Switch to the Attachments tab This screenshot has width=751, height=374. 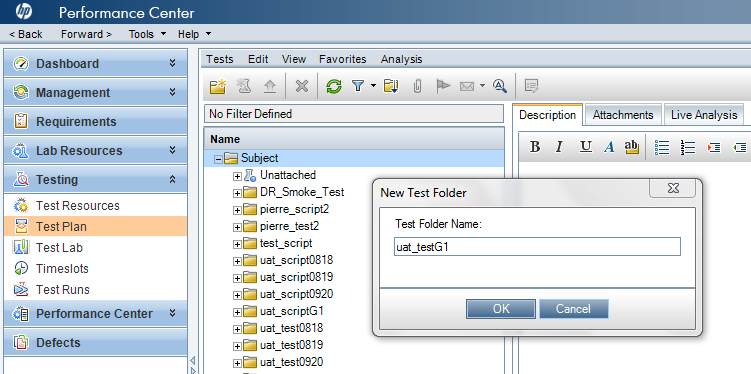coord(623,115)
